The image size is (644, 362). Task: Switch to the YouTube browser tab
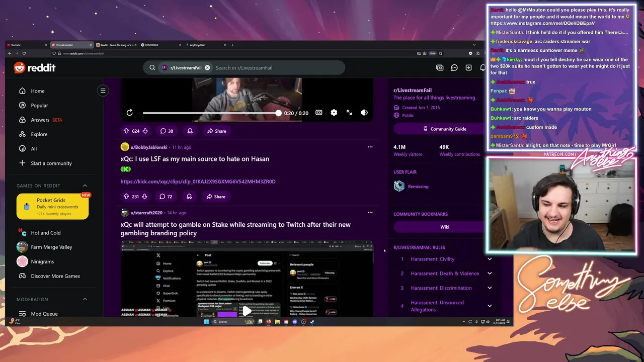[27, 45]
